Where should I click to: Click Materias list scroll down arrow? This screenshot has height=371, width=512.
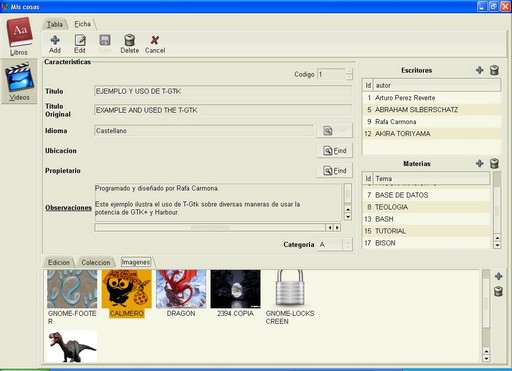[x=497, y=245]
